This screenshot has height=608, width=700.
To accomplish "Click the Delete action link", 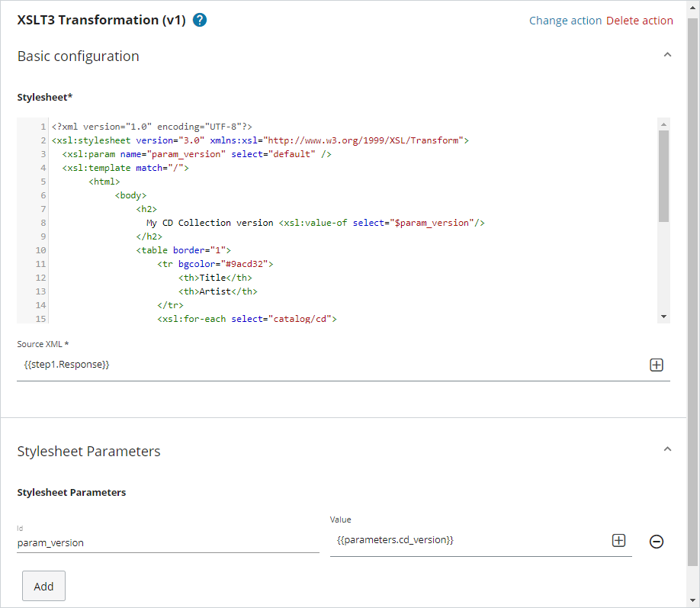I will (x=639, y=21).
